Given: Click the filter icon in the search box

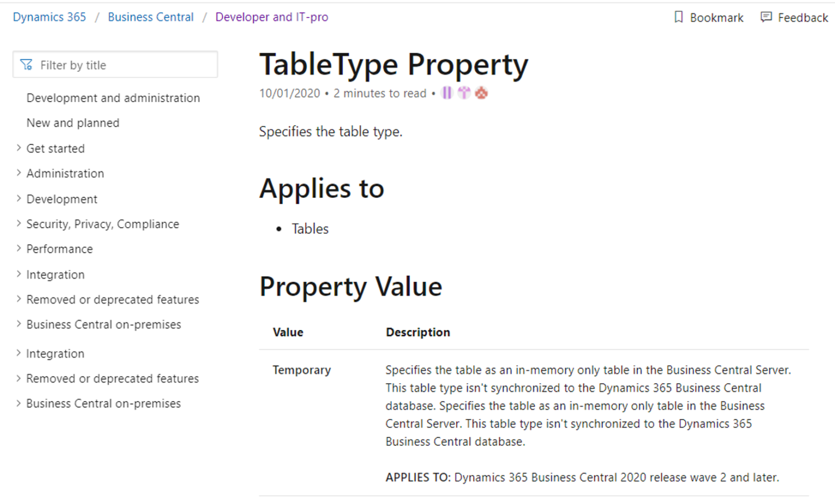Looking at the screenshot, I should click(26, 64).
